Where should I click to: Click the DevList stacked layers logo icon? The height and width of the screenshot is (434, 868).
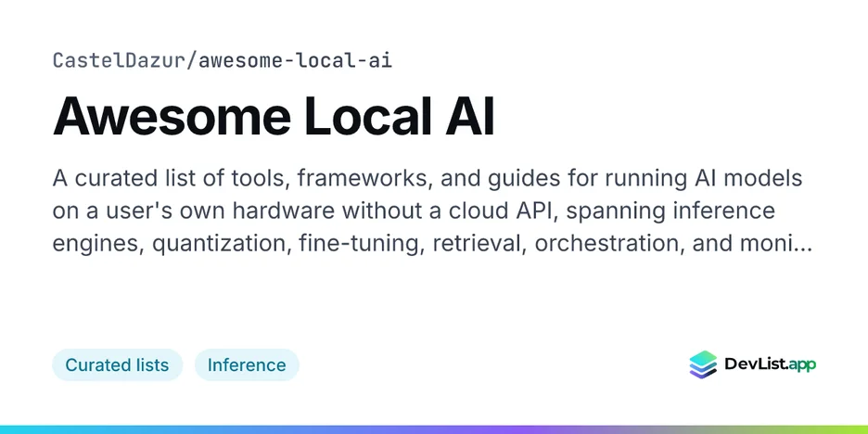pos(703,364)
